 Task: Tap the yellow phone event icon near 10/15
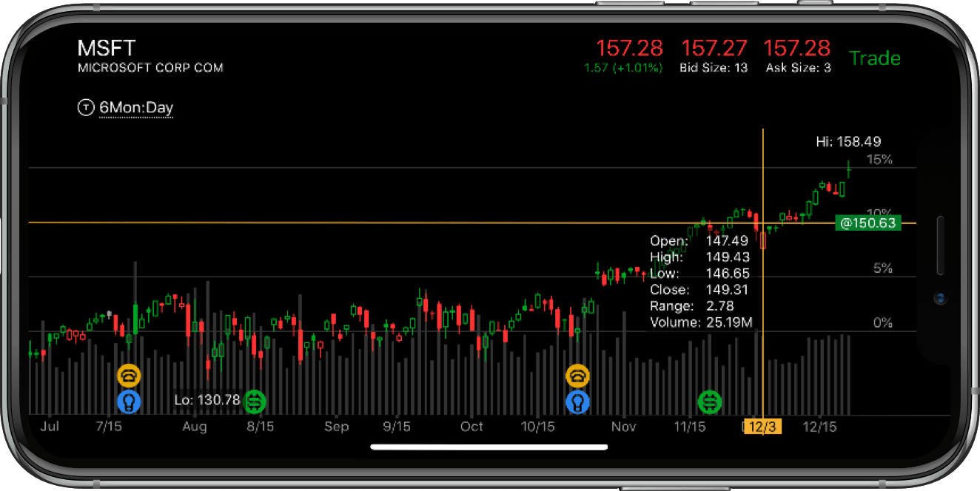point(577,376)
